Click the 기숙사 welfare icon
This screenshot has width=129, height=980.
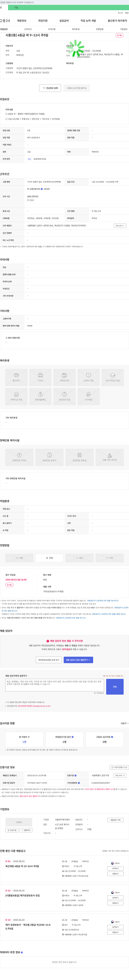pos(40,377)
